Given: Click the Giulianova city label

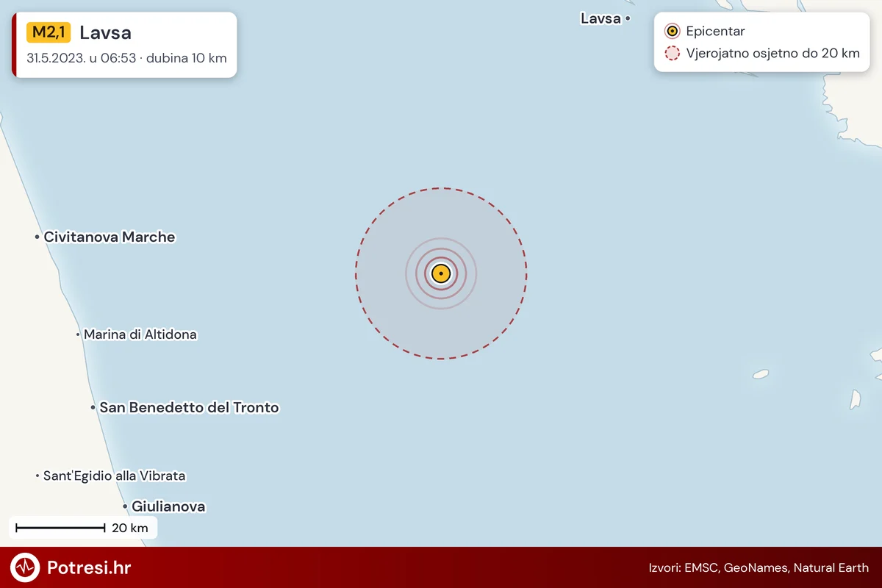Looking at the screenshot, I should [x=168, y=506].
